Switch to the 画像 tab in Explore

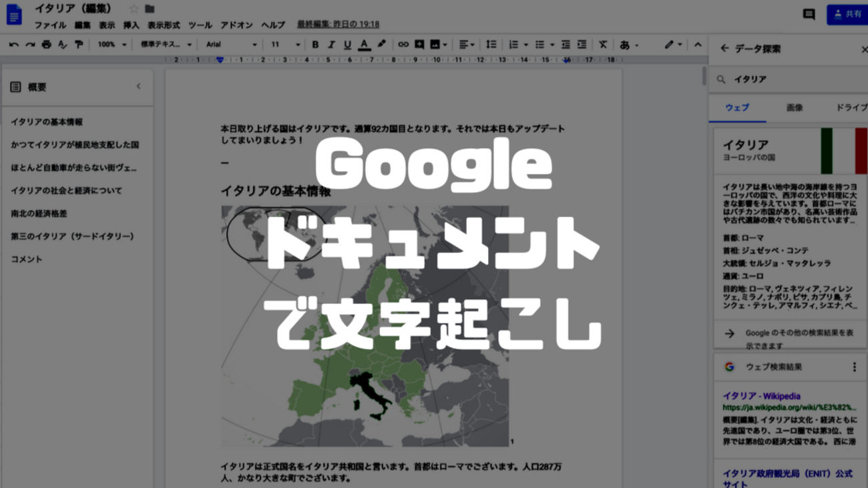795,107
